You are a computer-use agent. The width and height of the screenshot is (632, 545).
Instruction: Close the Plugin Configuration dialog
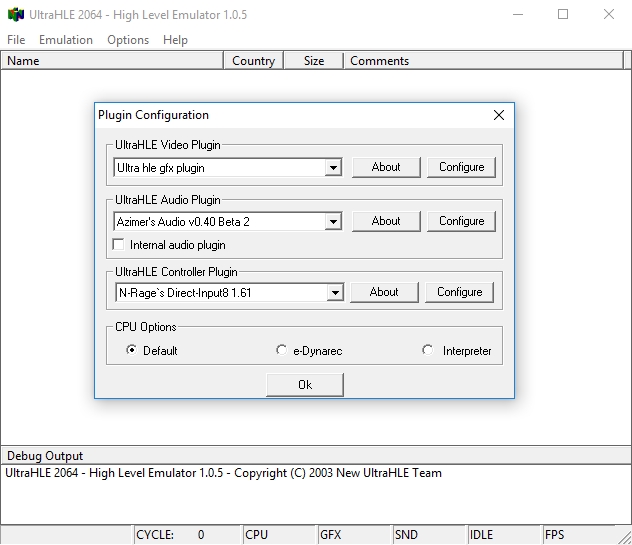[x=499, y=115]
